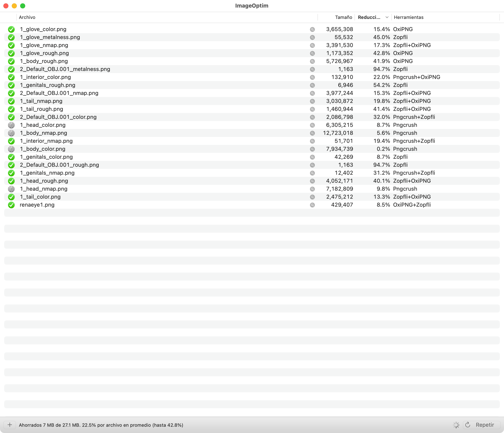This screenshot has height=433, width=504.
Task: Sort by the Tamaño column header
Action: tap(343, 17)
